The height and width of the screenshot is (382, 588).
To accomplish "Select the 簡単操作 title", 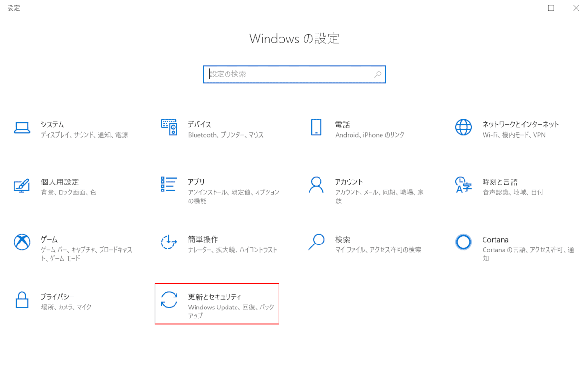I will 203,239.
